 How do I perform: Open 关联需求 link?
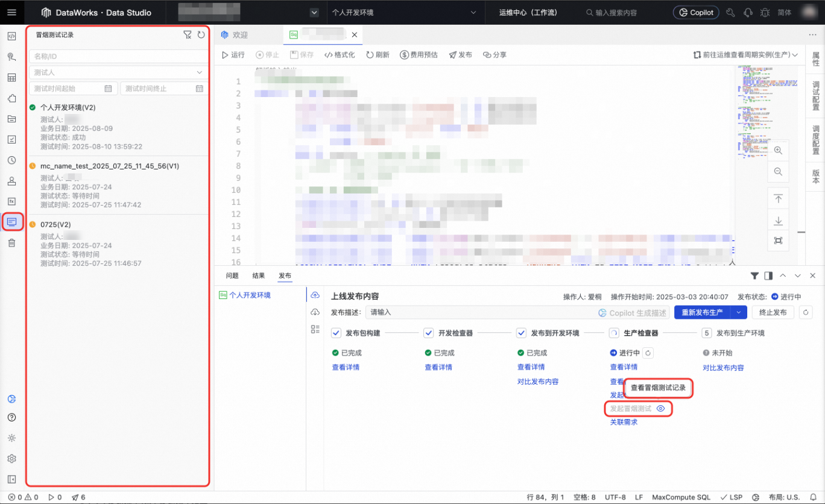[624, 422]
